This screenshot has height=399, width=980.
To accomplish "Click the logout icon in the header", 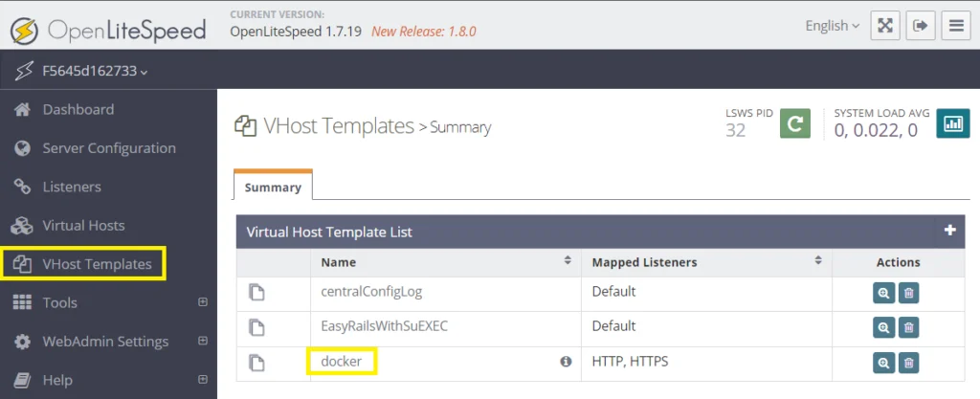I will pos(920,26).
